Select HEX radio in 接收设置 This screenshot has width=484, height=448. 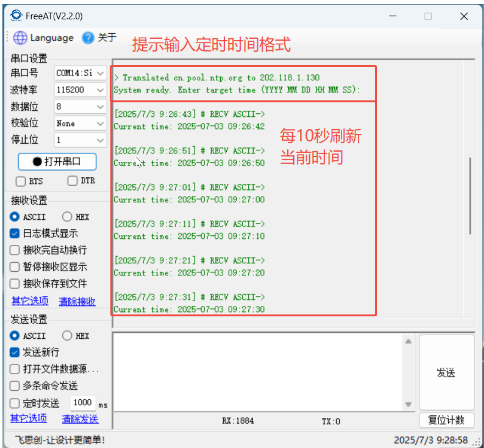click(67, 217)
